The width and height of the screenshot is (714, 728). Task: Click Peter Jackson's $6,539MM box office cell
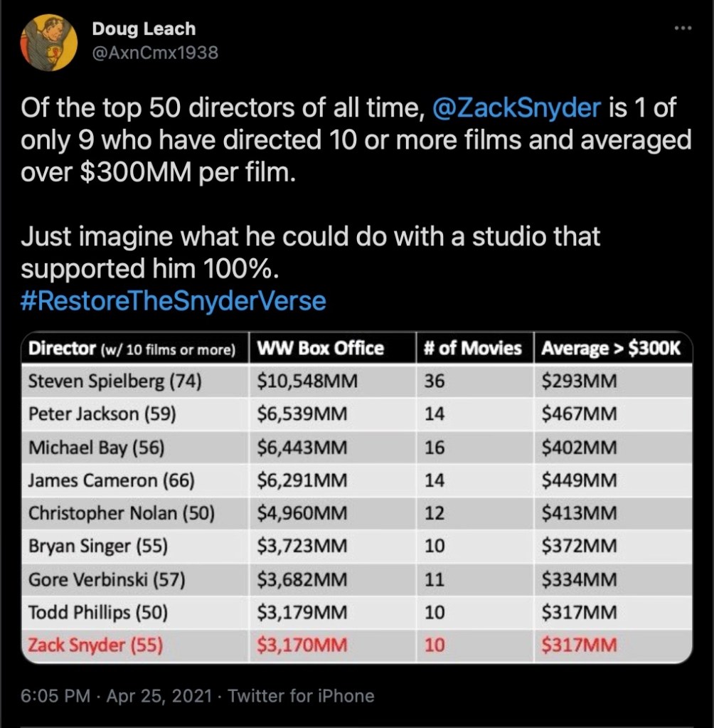(302, 414)
